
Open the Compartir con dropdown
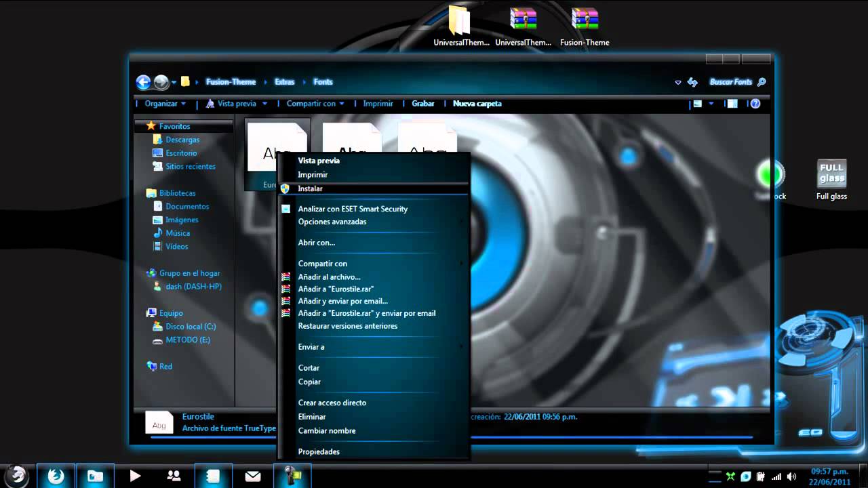point(315,104)
